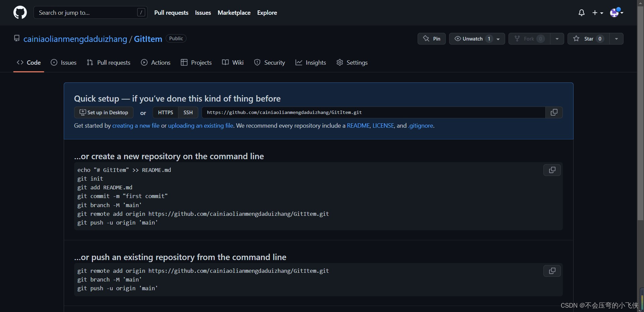This screenshot has width=644, height=312.
Task: Select the SSH protocol option
Action: 188,113
